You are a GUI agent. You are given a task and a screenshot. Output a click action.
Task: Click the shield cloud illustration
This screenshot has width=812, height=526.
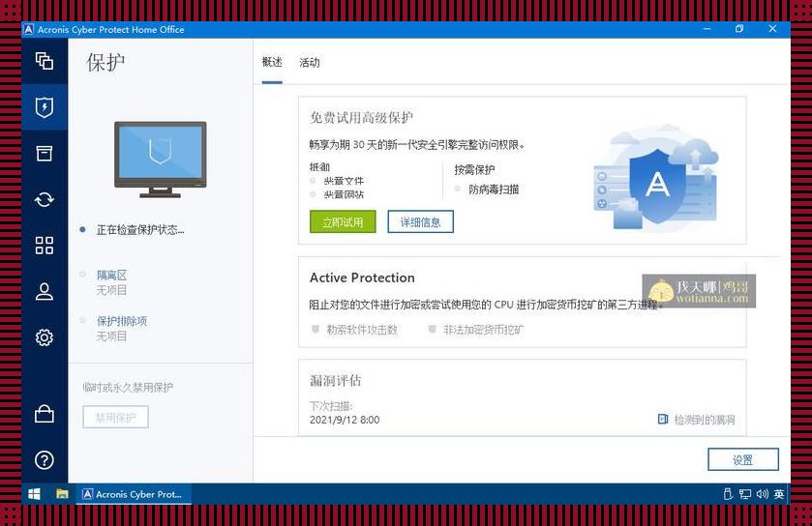(x=656, y=177)
